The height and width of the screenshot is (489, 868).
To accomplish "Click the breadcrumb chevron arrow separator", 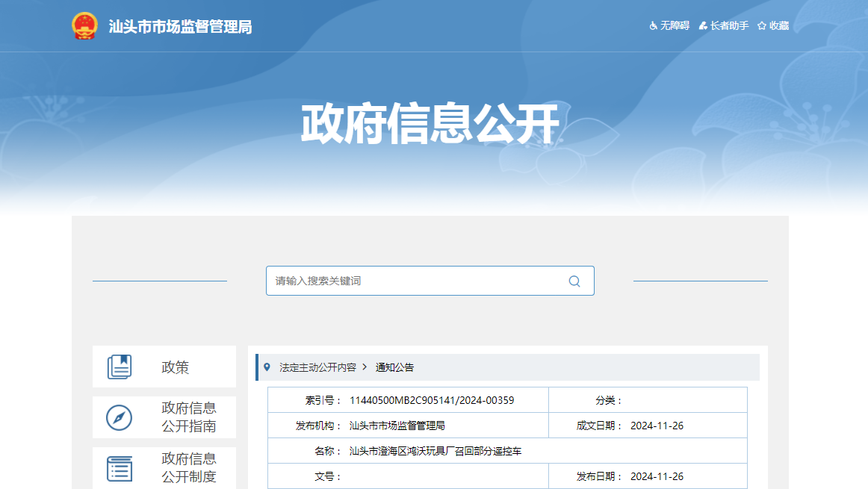I will coord(365,367).
